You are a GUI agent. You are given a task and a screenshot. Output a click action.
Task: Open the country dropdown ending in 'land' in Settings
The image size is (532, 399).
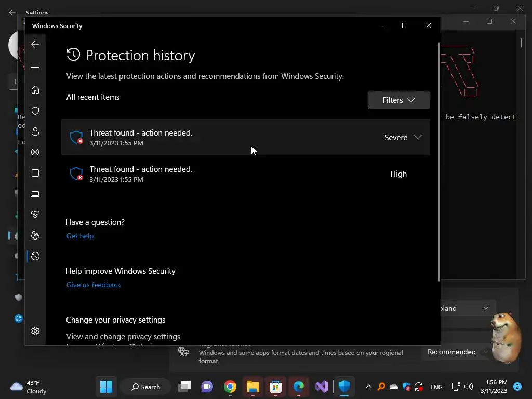click(x=468, y=309)
